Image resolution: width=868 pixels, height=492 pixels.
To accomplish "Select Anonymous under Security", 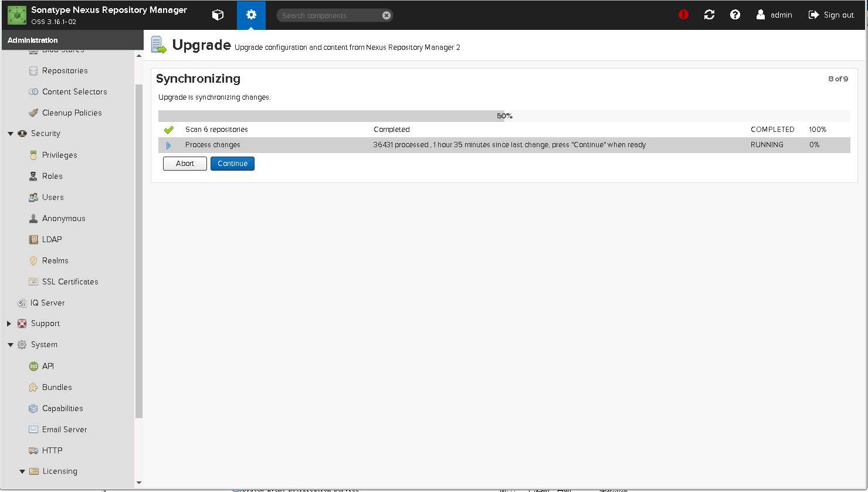I will [x=64, y=218].
